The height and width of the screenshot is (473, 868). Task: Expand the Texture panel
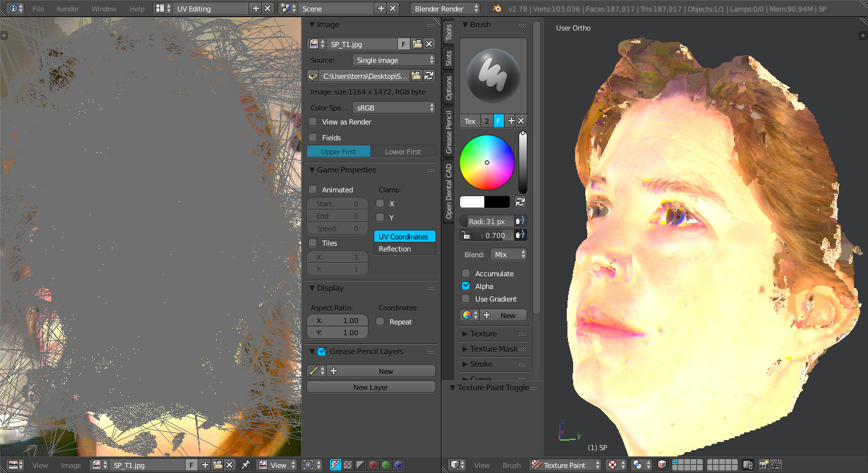click(484, 333)
